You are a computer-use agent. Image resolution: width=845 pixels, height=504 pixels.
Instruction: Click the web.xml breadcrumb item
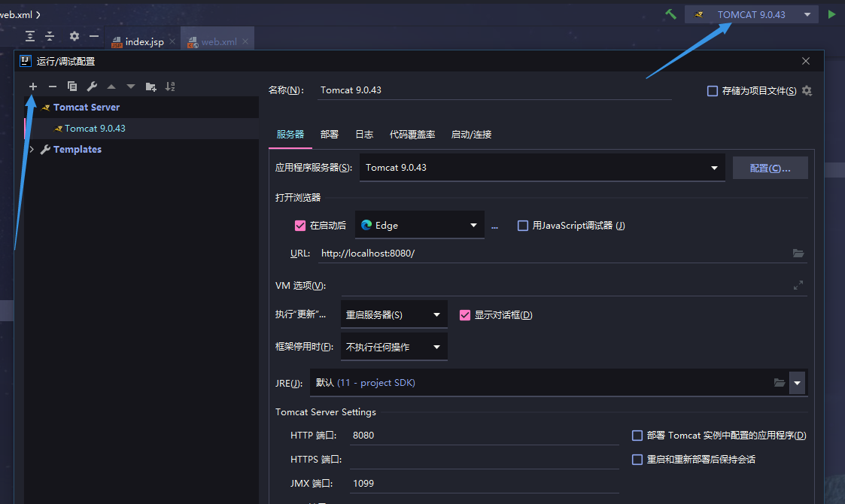click(16, 14)
